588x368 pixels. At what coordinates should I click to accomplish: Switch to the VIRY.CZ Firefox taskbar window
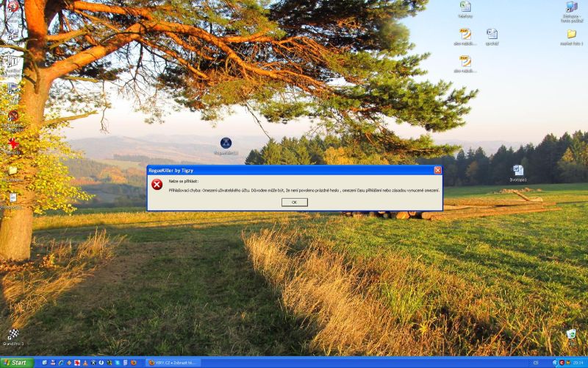pos(173,362)
